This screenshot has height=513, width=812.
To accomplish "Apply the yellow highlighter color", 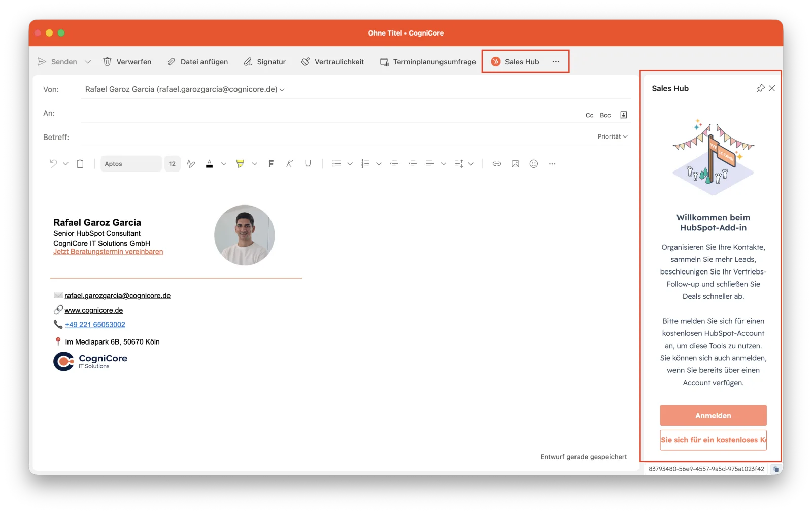I will [x=240, y=164].
